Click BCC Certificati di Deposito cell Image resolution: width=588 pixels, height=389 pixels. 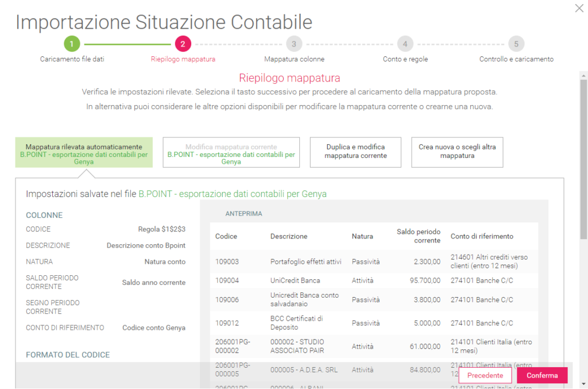(297, 322)
